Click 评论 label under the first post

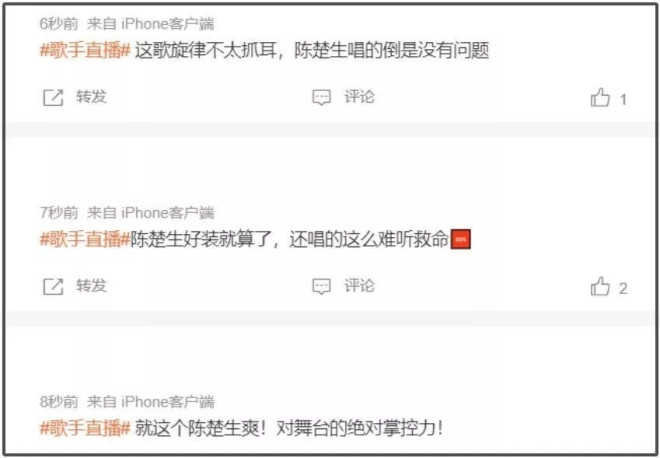[x=359, y=97]
